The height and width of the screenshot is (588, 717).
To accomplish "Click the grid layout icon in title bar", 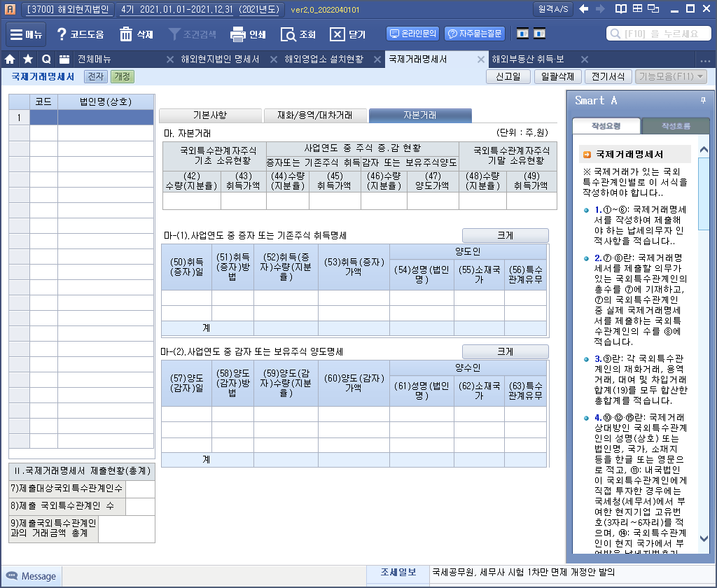I will (x=637, y=8).
